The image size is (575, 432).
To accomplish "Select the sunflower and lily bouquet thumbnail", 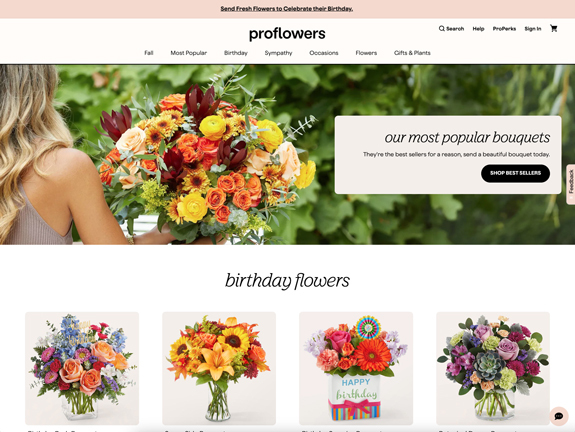I will click(219, 368).
